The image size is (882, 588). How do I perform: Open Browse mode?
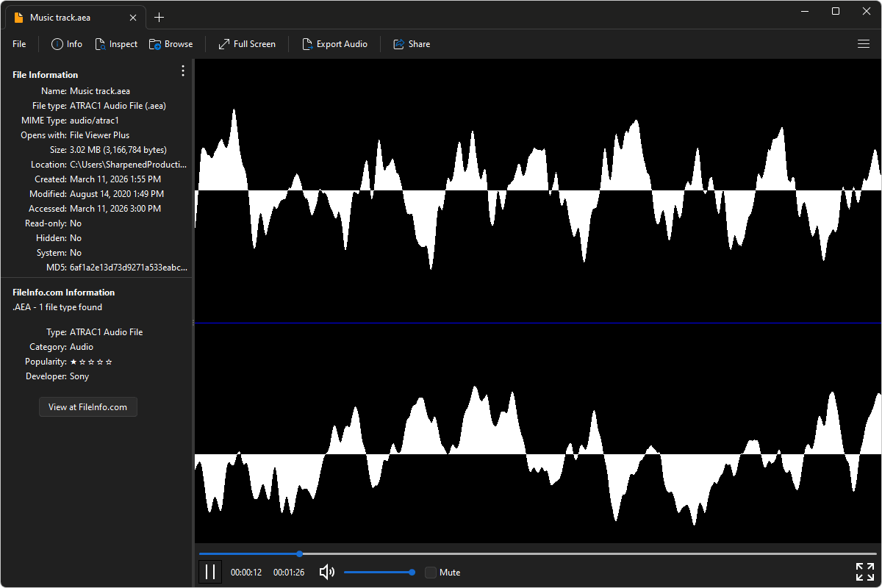click(x=171, y=44)
